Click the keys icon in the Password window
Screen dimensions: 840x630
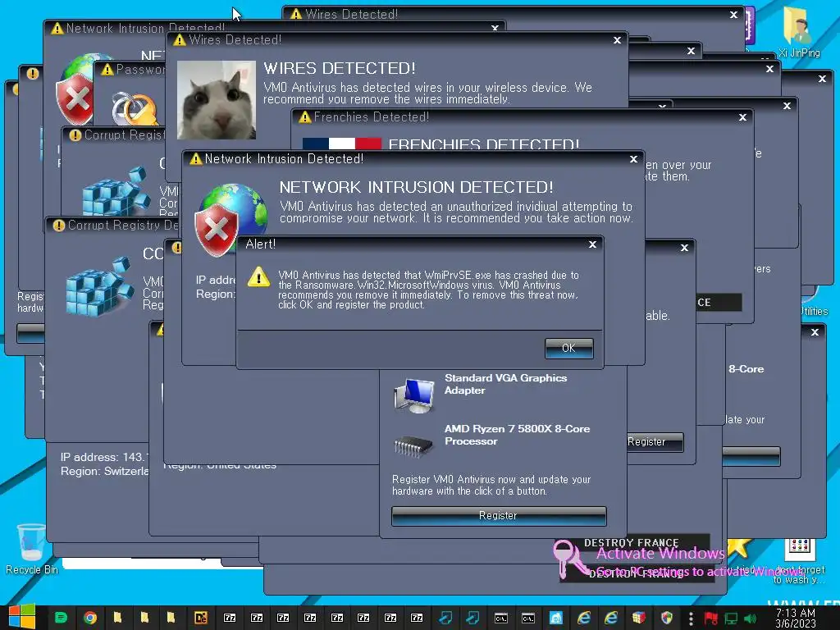click(x=135, y=109)
